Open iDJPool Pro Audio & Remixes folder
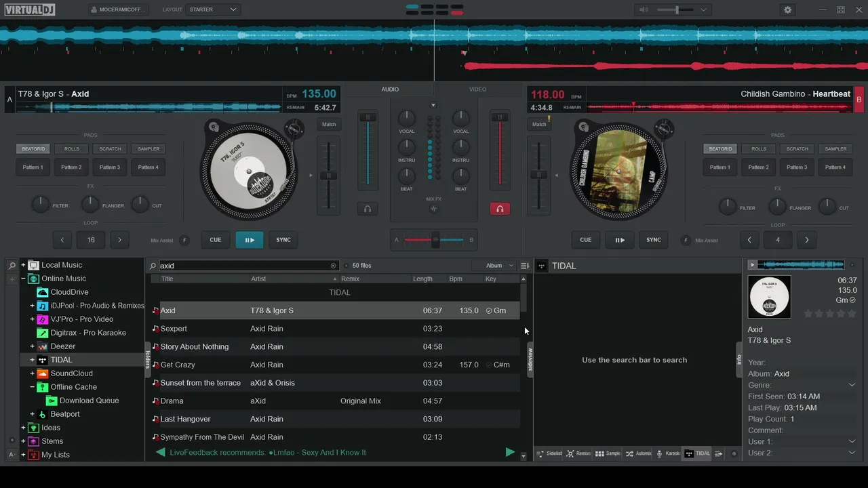 97,306
